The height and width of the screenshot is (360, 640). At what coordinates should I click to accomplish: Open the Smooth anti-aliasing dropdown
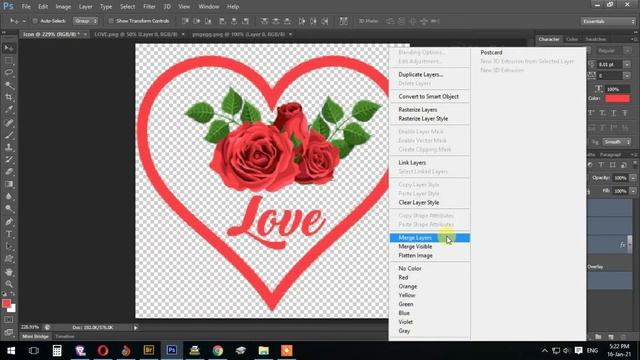(616, 142)
